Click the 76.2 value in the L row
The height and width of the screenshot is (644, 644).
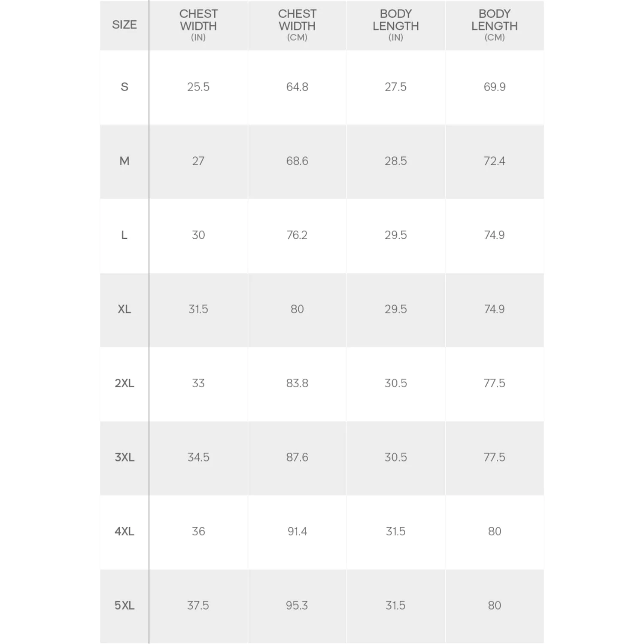(x=297, y=235)
